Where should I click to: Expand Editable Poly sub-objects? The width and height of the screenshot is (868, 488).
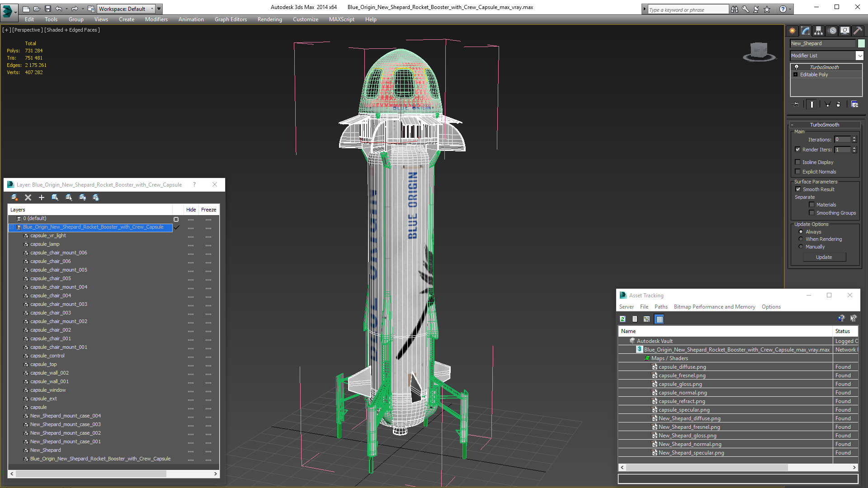[x=796, y=75]
